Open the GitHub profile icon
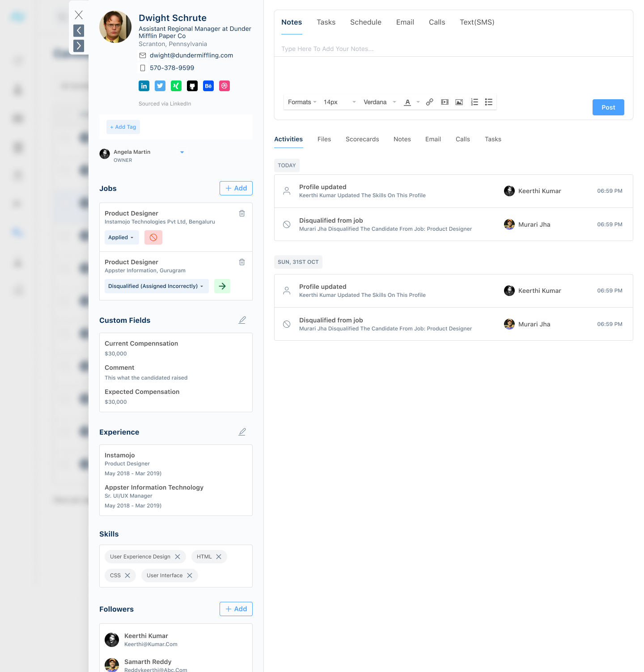 click(x=192, y=86)
